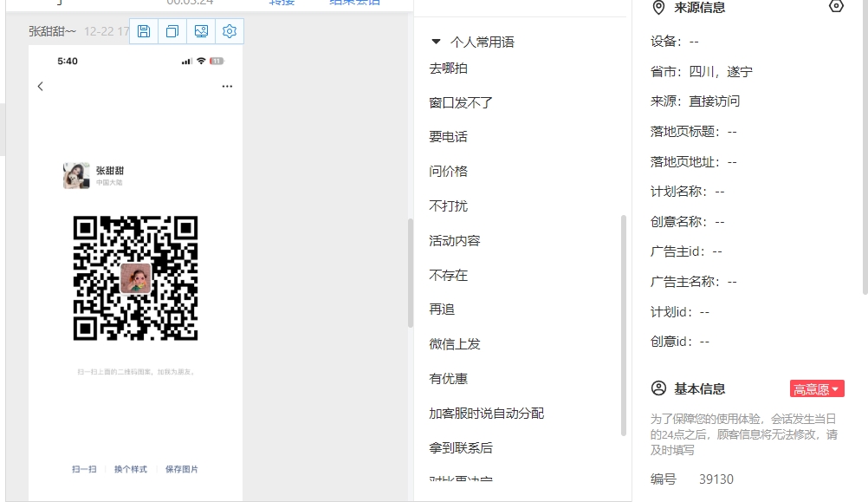Click the 编号 value 39130

point(716,479)
